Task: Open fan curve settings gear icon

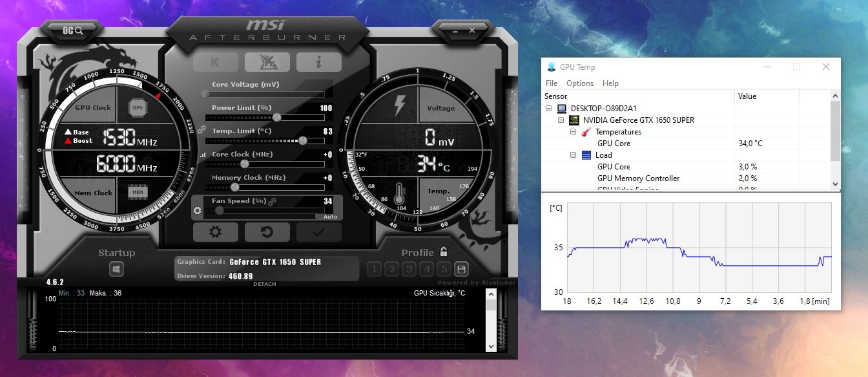Action: [198, 210]
